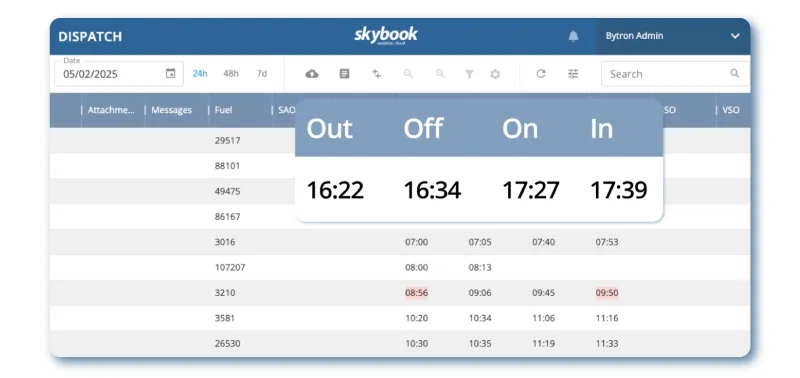Select the highlighted 08:56 time cell

[416, 293]
